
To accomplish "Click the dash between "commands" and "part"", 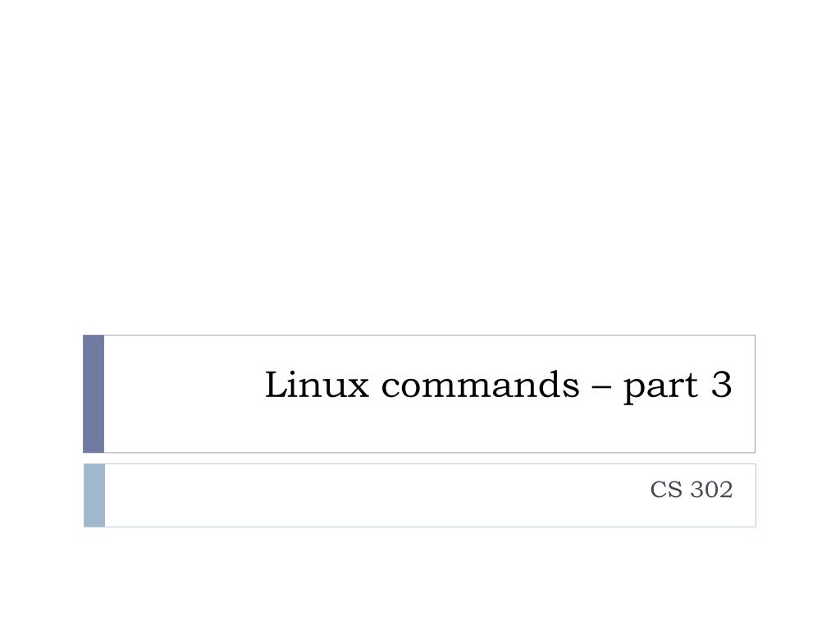I will click(601, 388).
